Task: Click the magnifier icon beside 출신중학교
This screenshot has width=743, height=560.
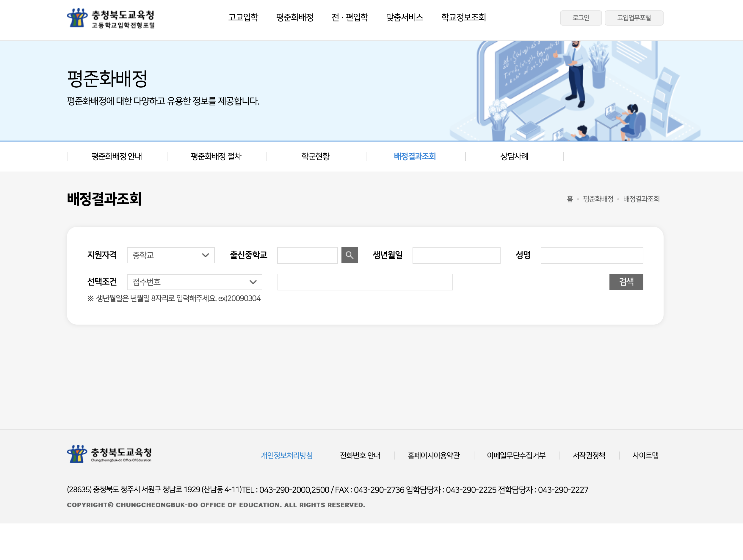Action: 349,255
